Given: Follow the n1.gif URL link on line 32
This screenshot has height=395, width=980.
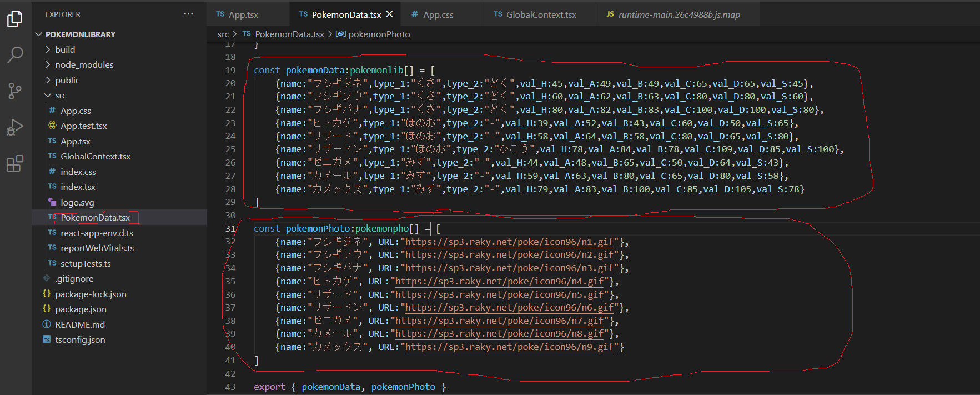Looking at the screenshot, I should point(509,242).
